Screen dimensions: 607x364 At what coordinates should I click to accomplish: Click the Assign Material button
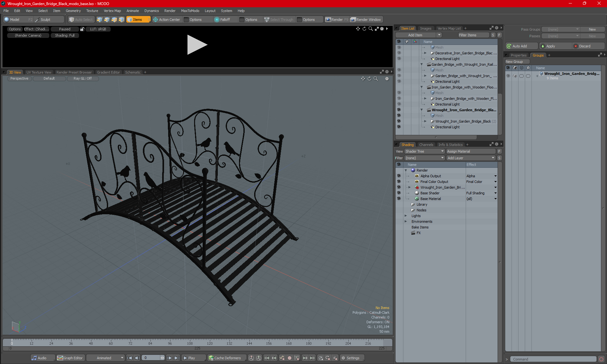(x=471, y=151)
